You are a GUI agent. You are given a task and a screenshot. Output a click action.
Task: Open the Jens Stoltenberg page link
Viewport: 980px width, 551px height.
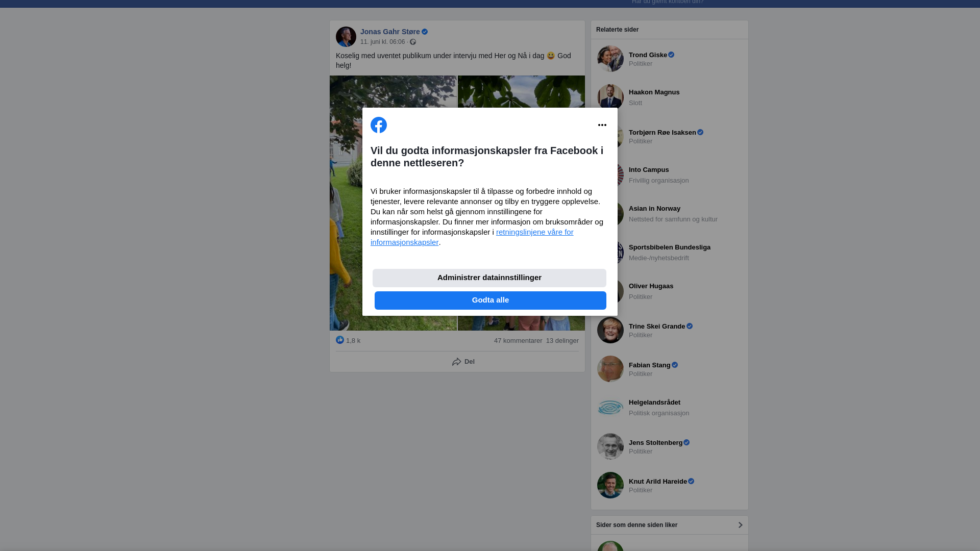pos(655,443)
